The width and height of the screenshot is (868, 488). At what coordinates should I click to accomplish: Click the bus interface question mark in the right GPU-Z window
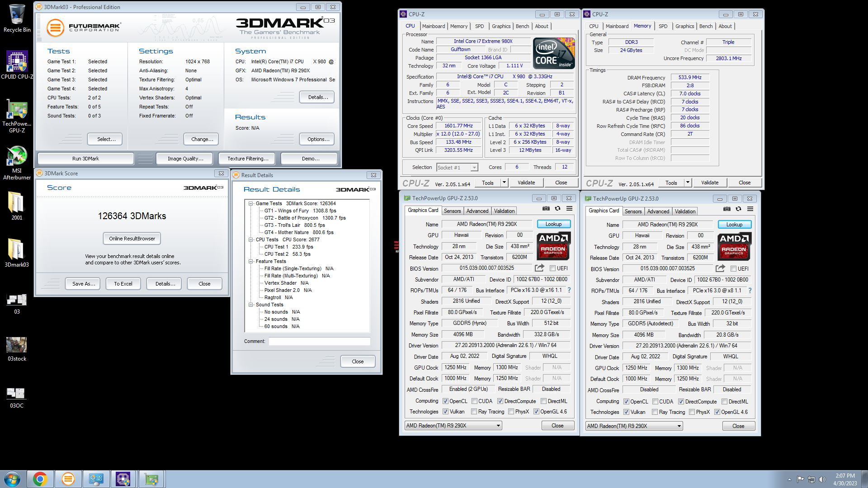[x=750, y=291]
